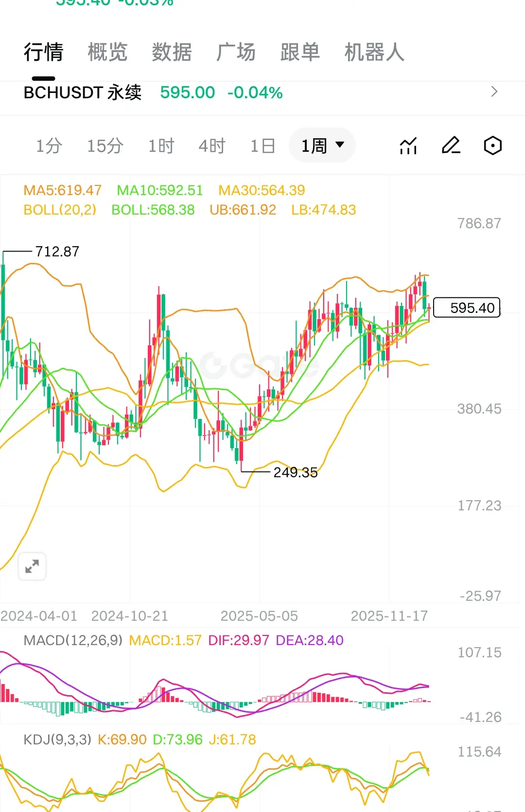Tap the LB:474.83 value
Screen dimensions: 525x812
tap(324, 210)
